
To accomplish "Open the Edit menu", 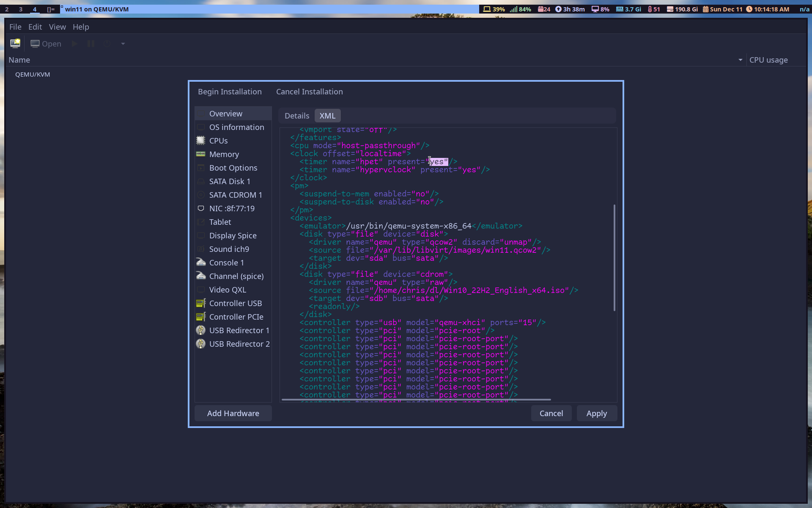I will point(35,27).
